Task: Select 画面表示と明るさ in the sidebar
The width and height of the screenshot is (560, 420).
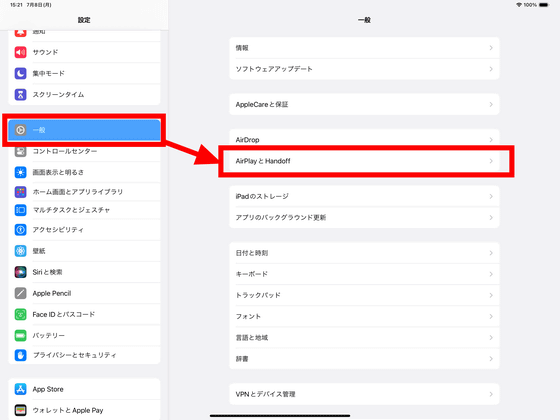Action: (x=84, y=172)
